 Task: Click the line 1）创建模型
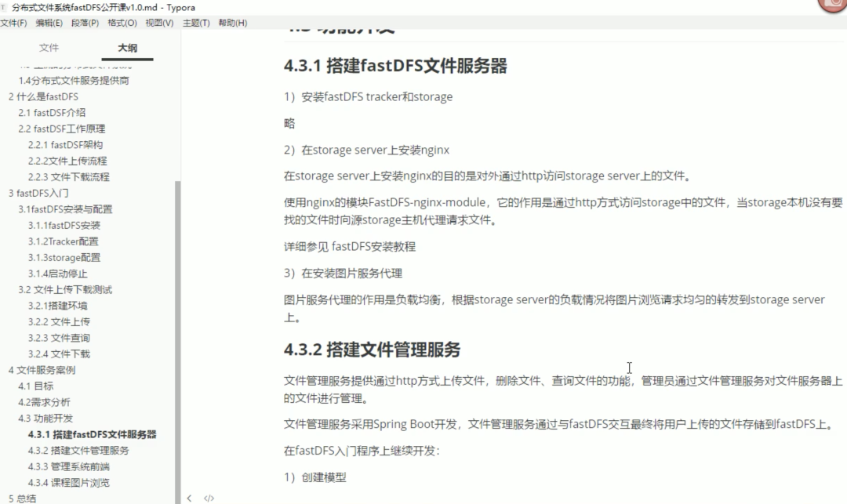click(x=315, y=477)
